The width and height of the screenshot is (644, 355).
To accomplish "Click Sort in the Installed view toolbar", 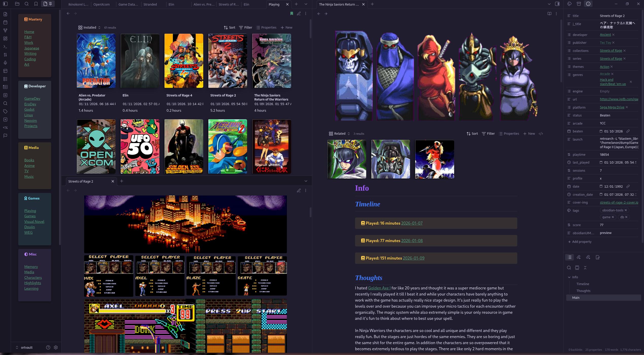I will pos(229,27).
